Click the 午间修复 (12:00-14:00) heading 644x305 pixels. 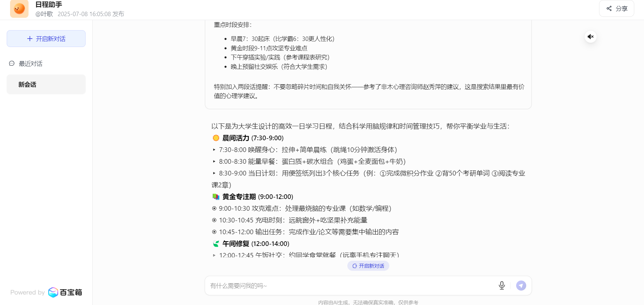256,244
